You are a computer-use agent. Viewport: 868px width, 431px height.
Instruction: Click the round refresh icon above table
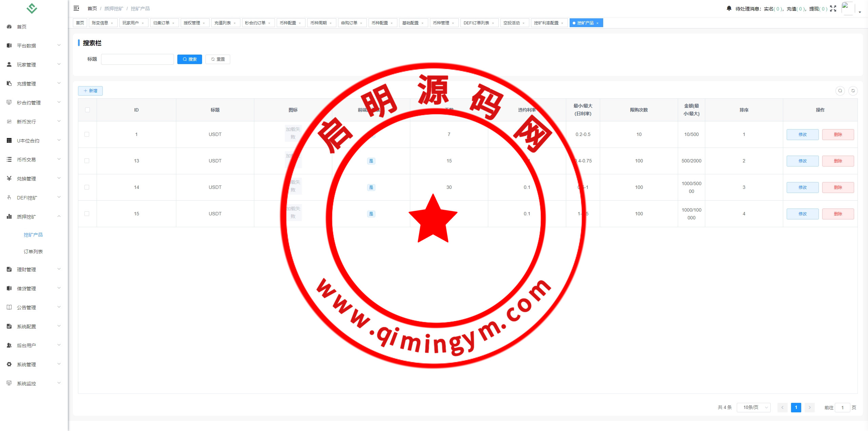click(x=853, y=91)
